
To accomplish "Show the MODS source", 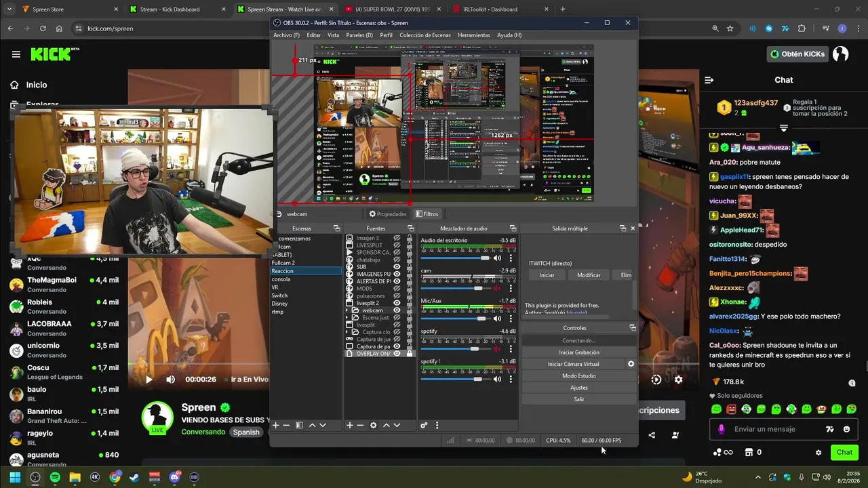I will (397, 289).
